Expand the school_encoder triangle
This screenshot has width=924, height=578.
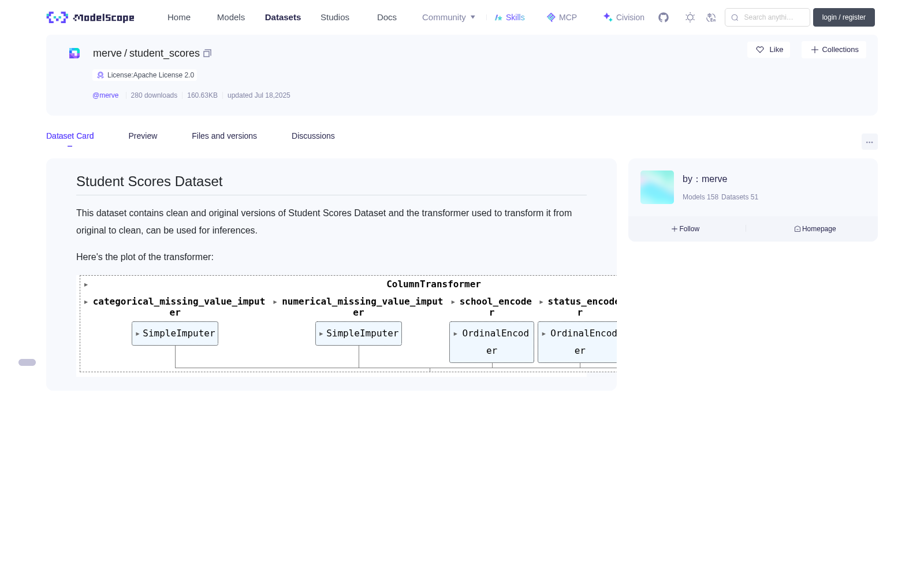click(453, 302)
